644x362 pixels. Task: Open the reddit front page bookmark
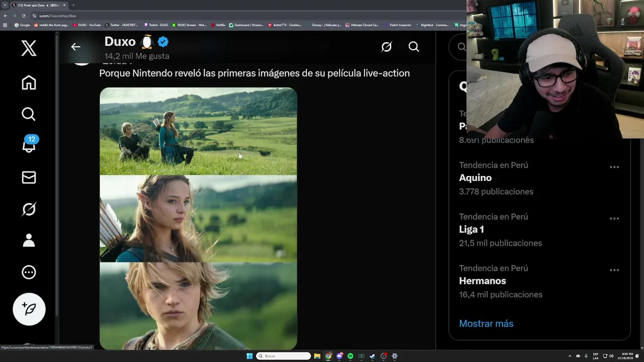51,25
